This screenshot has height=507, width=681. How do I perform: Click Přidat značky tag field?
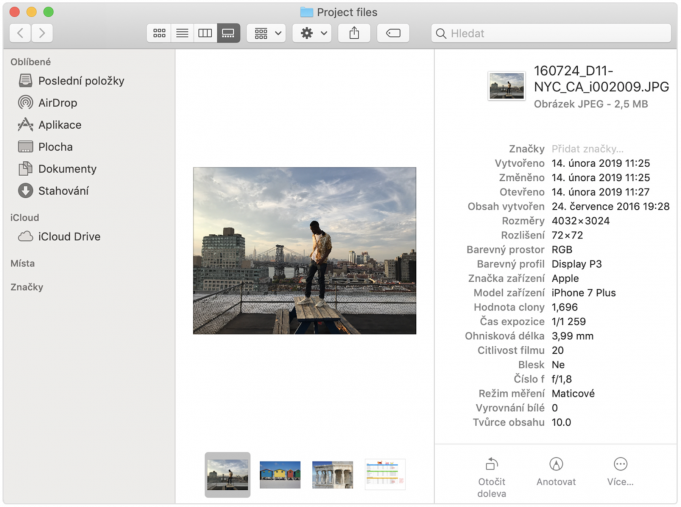point(587,149)
